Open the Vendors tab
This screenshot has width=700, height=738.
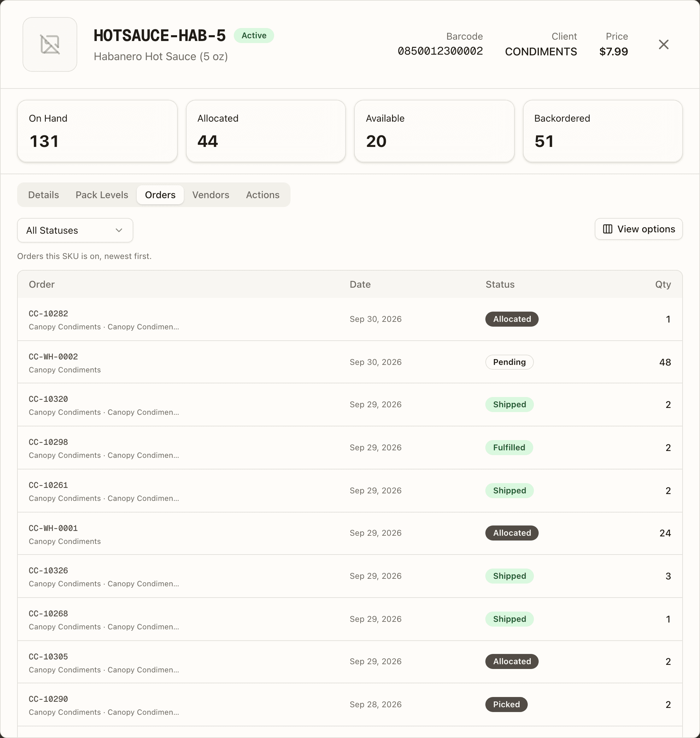pyautogui.click(x=211, y=195)
